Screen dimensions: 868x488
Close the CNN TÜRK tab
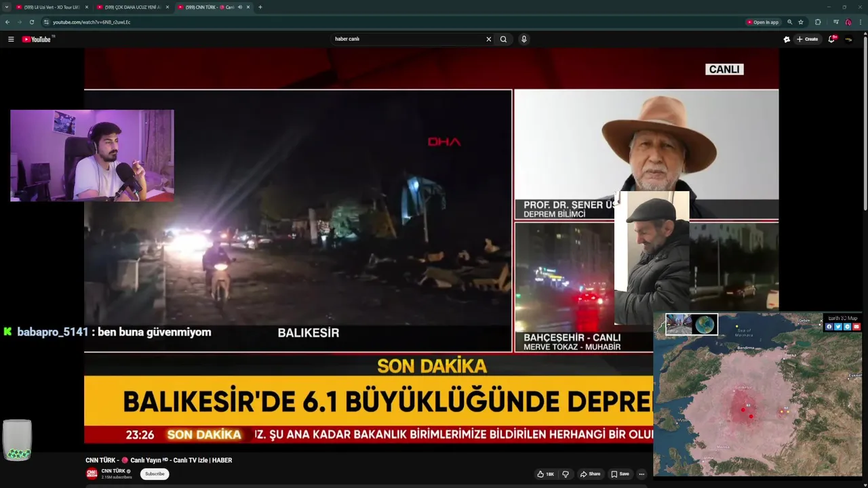[248, 7]
